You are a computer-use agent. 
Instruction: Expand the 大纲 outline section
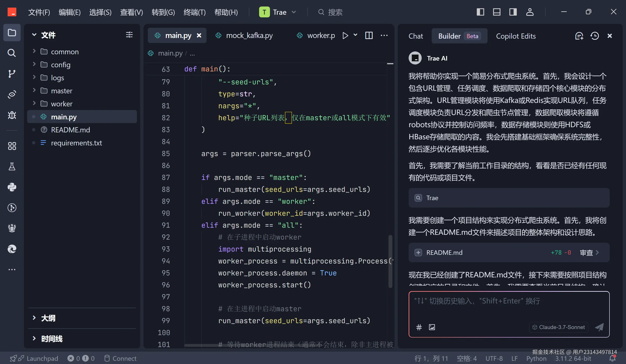(x=48, y=318)
